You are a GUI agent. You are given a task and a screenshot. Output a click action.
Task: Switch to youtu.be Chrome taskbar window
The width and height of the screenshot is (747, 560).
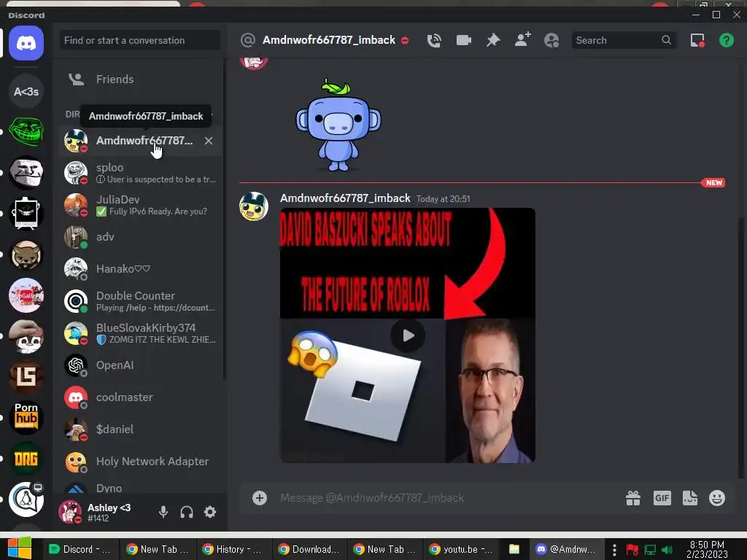(x=461, y=549)
